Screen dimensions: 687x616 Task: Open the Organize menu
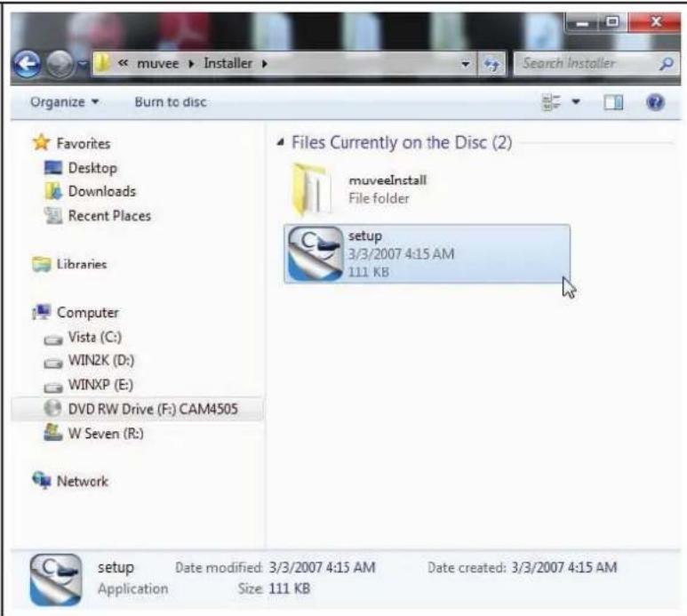[64, 102]
